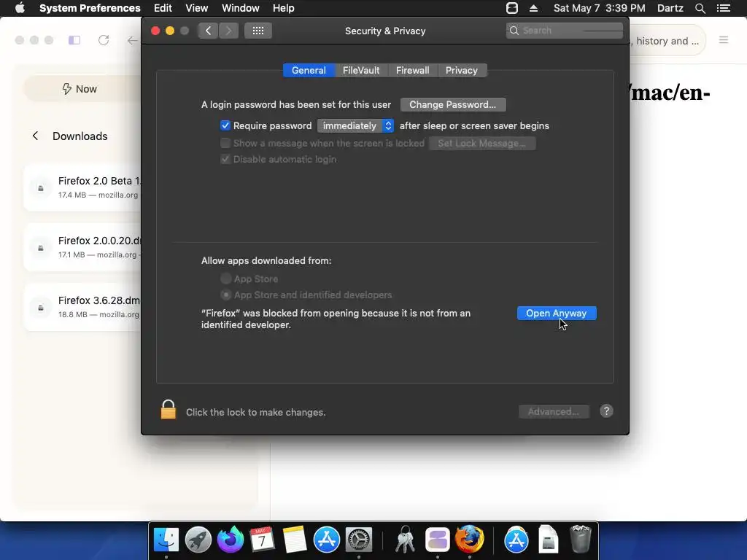Select Firefox 2.0.0.20 download entry
Viewport: 747px width, 560px height.
click(82, 247)
